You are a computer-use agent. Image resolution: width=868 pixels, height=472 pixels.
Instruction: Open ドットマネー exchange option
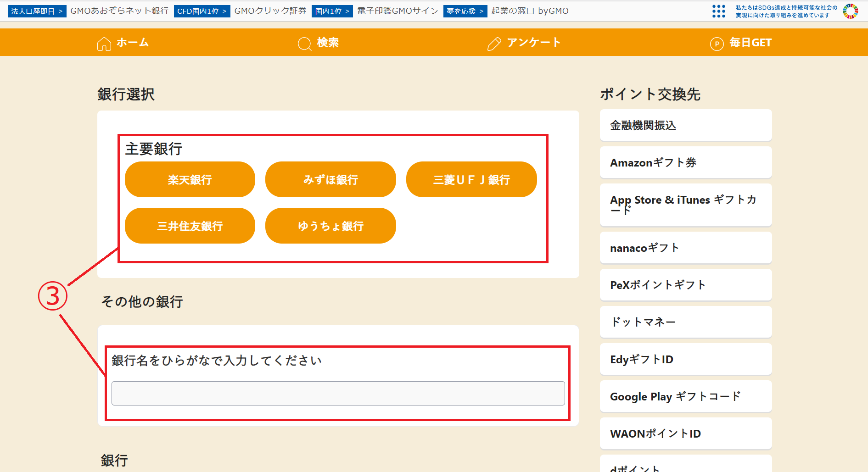point(686,322)
